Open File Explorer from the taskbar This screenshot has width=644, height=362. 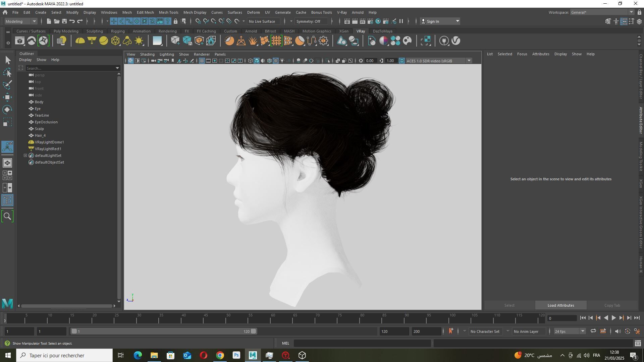point(154,355)
